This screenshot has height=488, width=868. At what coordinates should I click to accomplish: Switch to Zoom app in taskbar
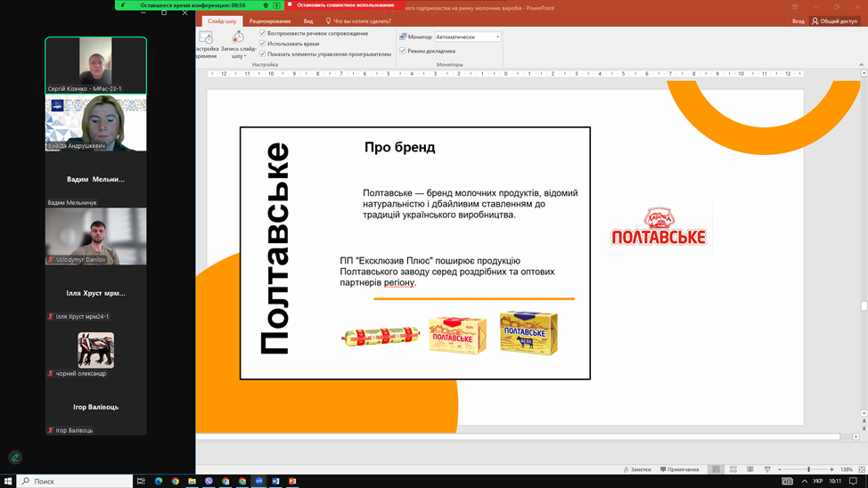tap(258, 481)
